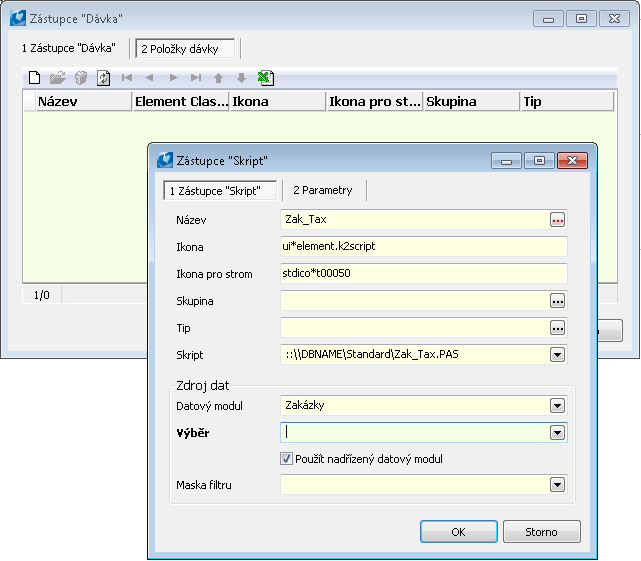Screen dimensions: 641x561
Task: Click the 'Ikona pro st...' column header
Action: tap(375, 101)
